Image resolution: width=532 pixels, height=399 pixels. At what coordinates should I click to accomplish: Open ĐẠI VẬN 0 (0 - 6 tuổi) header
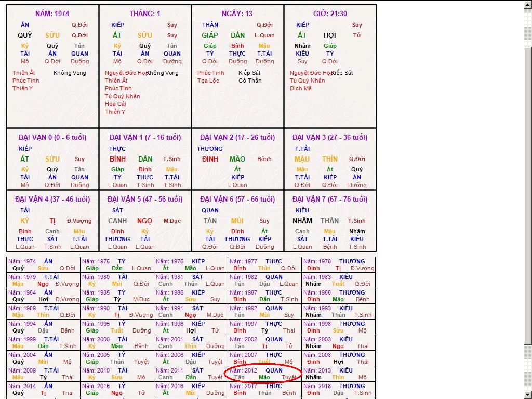coord(52,137)
